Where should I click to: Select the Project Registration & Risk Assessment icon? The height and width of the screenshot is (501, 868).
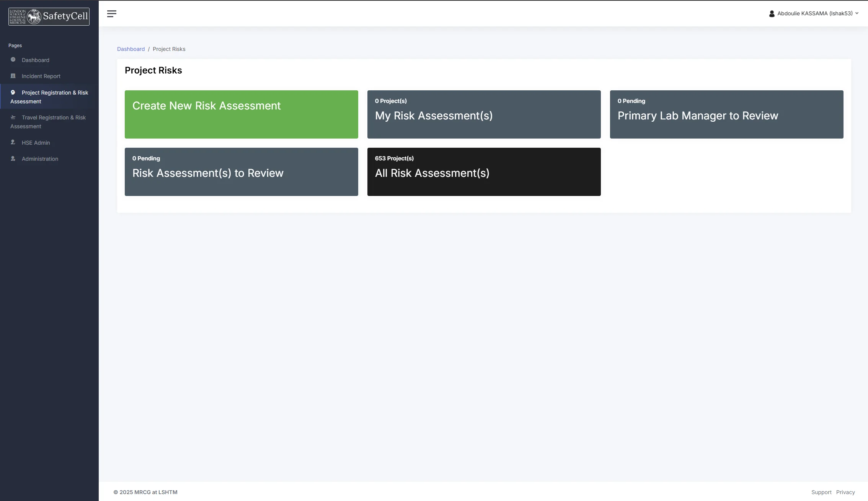(x=13, y=92)
